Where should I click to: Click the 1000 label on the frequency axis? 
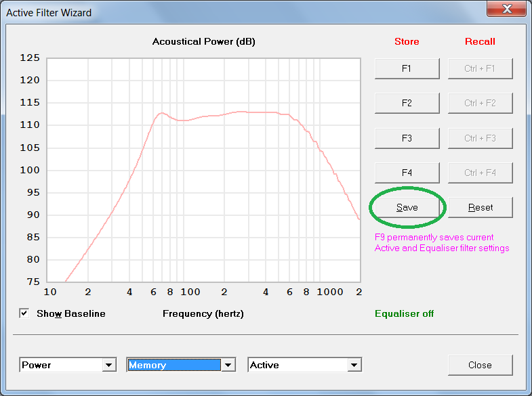pos(330,292)
